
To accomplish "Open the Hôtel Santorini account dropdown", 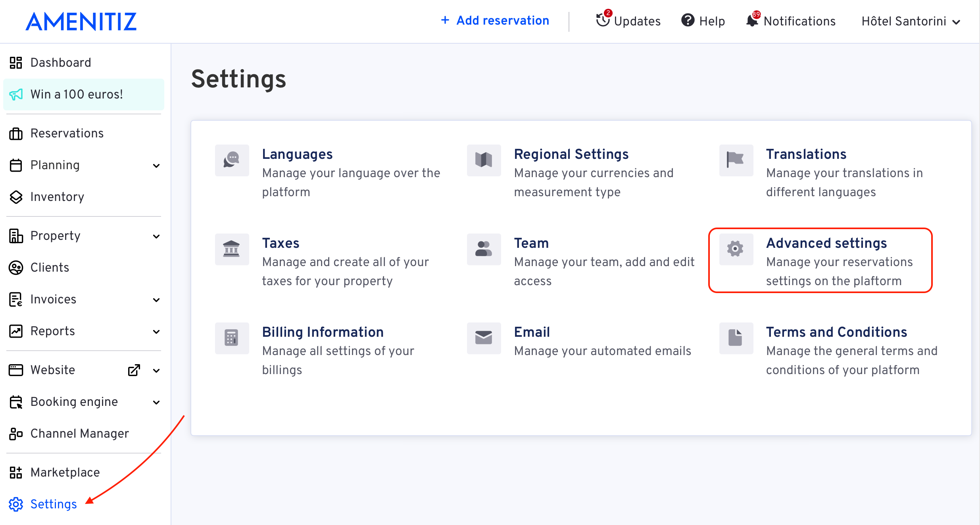I will (x=911, y=21).
